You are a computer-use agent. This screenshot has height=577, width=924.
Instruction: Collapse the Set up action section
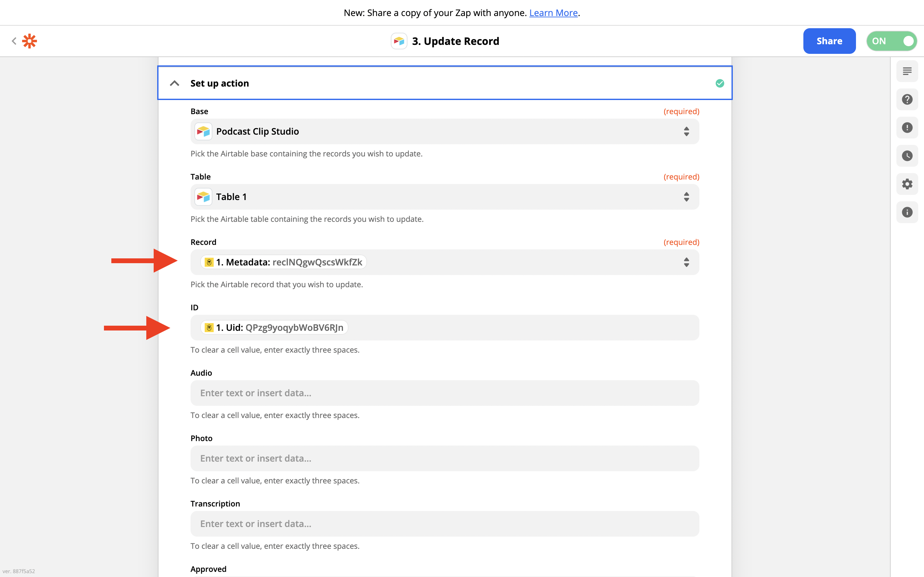pyautogui.click(x=175, y=83)
